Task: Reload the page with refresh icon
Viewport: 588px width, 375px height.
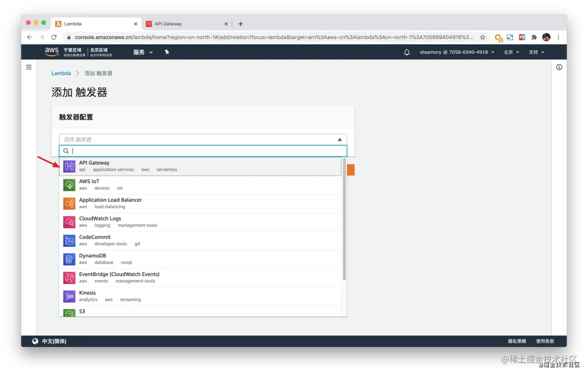Action: tap(54, 37)
